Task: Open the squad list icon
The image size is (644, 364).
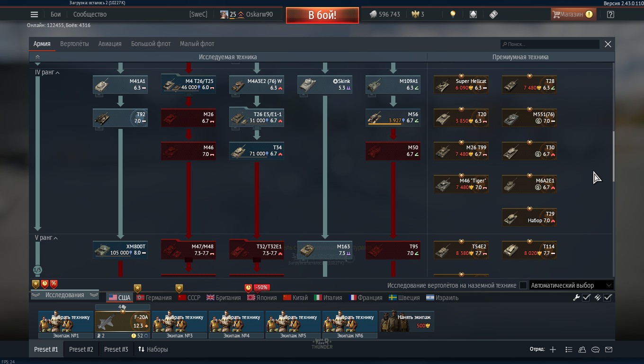Action: coord(569,349)
